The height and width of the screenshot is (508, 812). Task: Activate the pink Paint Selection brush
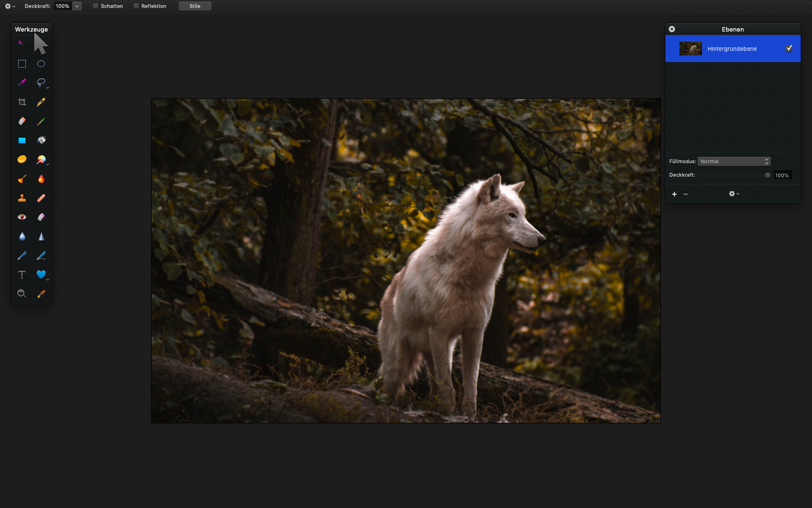pyautogui.click(x=22, y=82)
